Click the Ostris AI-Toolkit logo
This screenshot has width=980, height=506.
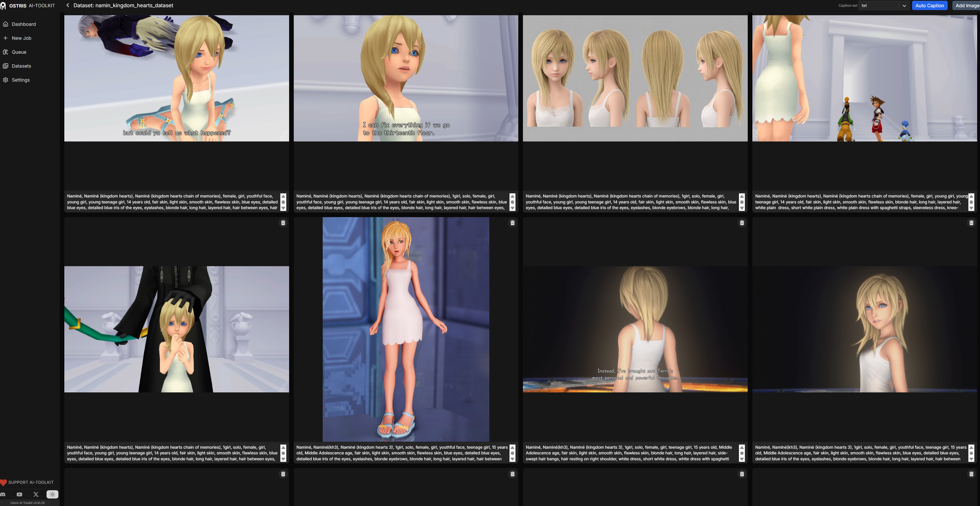pyautogui.click(x=28, y=6)
